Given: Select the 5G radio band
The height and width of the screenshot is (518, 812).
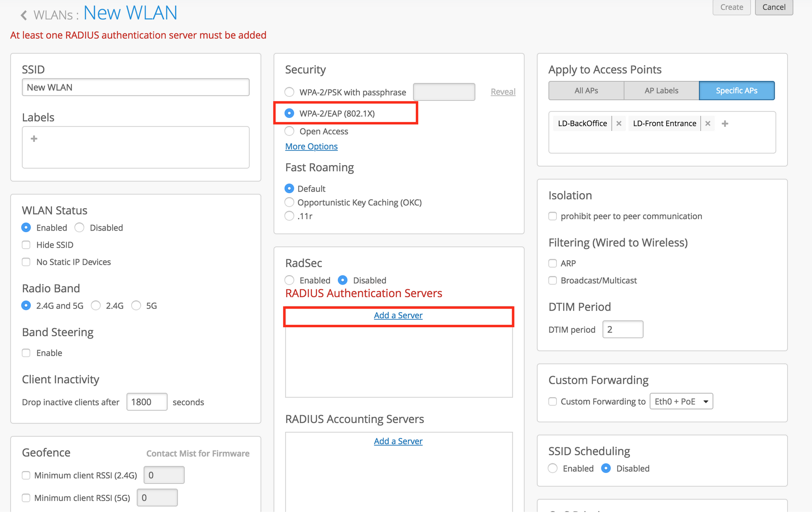Looking at the screenshot, I should (137, 306).
